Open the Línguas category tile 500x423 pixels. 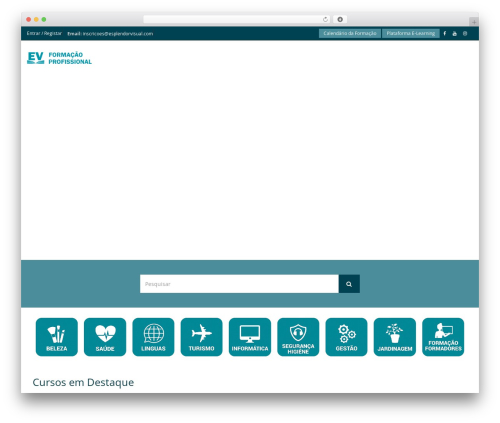[x=153, y=337]
